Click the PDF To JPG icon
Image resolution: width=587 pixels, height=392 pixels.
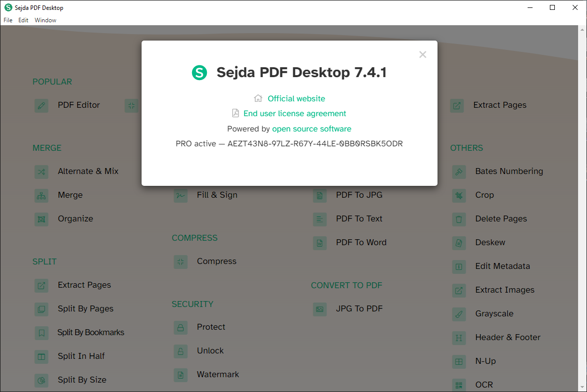coord(320,196)
